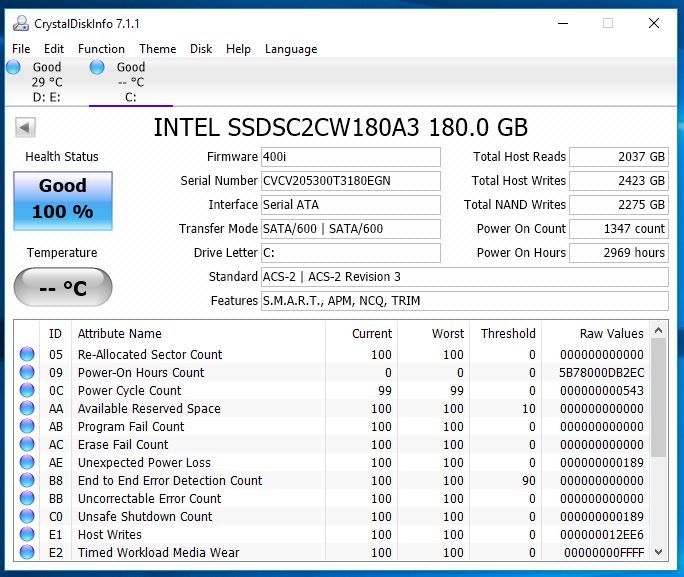684x577 pixels.
Task: Click status orb of Unsafe Shutdown Count row
Action: pos(27,516)
